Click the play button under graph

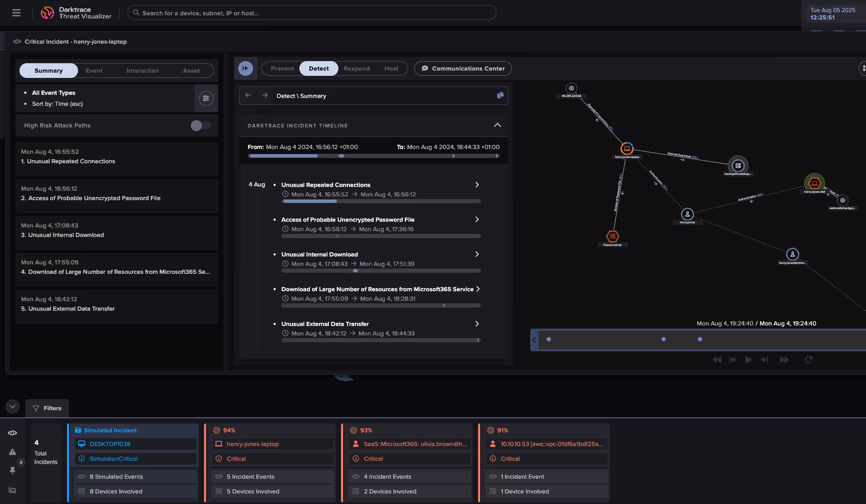tap(748, 360)
